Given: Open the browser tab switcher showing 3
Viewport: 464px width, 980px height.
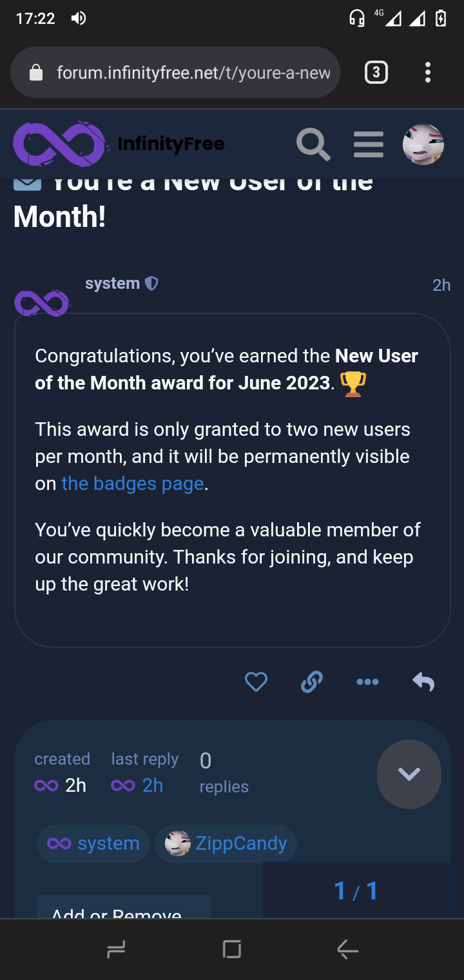Looking at the screenshot, I should (376, 72).
